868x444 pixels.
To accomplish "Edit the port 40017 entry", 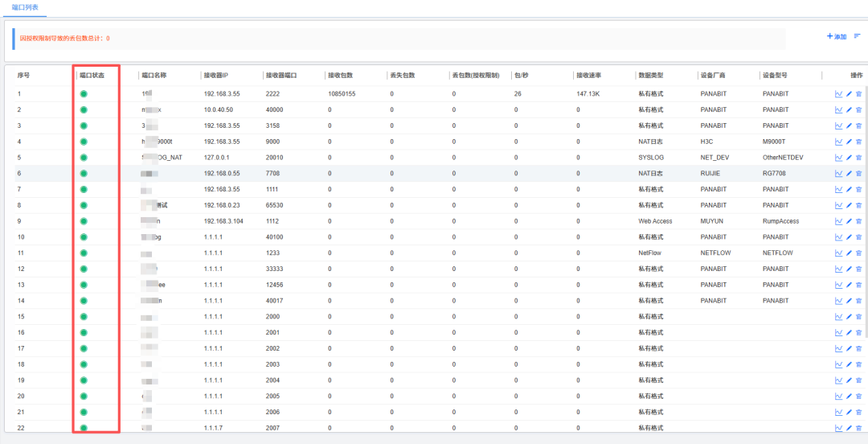I will coord(850,301).
